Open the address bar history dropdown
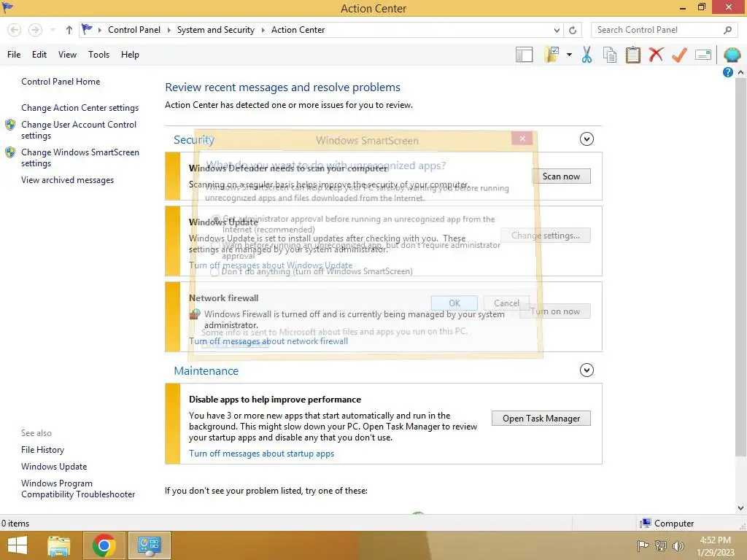 tap(557, 30)
